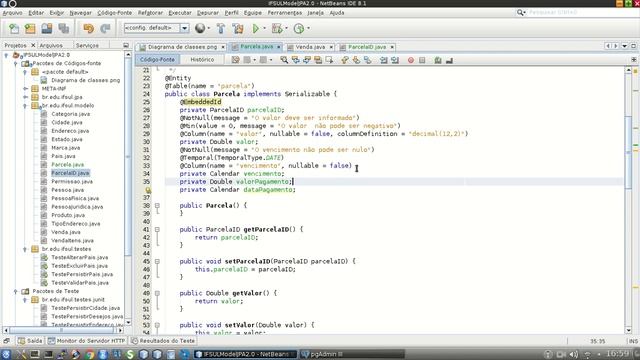This screenshot has height=360, width=640.
Task: Collapse Pacotes de Códigos-fonte node
Action: pyautogui.click(x=16, y=63)
